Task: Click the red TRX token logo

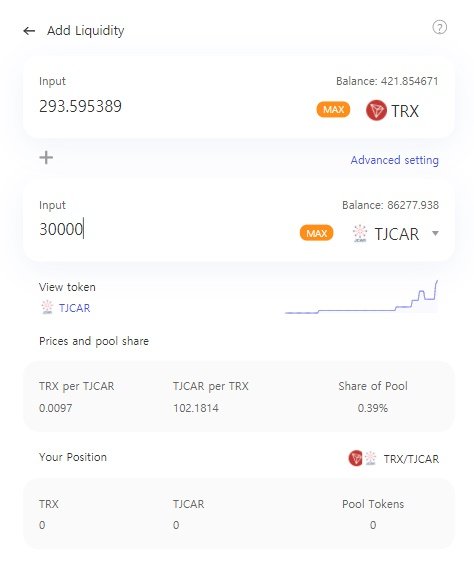Action: (x=376, y=110)
